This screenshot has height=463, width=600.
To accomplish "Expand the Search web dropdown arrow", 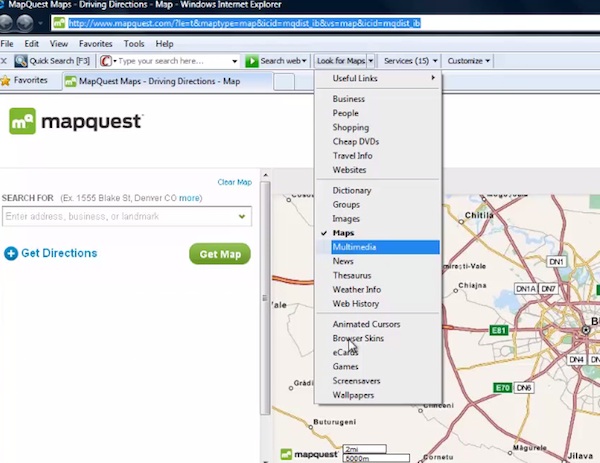I will click(x=304, y=61).
